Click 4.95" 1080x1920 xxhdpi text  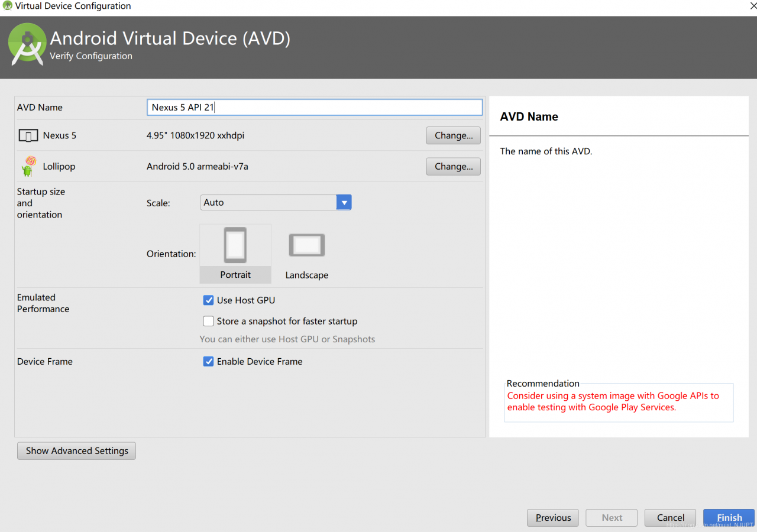[x=196, y=135]
